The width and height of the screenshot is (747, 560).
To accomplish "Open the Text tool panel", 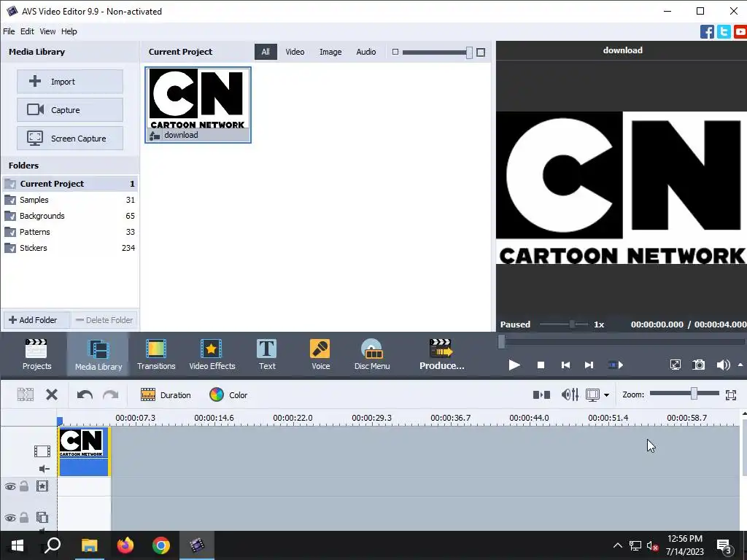I will pyautogui.click(x=267, y=354).
